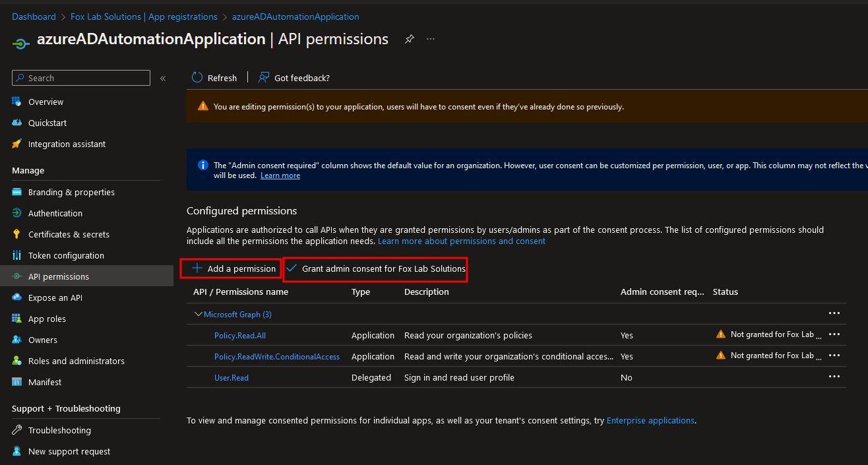Go to Authentication in Manage menu
868x465 pixels.
pyautogui.click(x=55, y=213)
